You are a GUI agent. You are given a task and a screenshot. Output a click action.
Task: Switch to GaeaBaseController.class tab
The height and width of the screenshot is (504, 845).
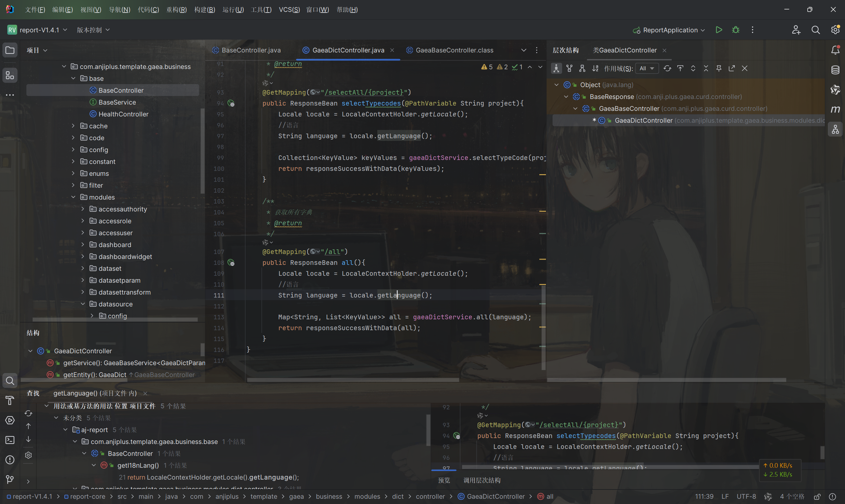click(450, 50)
